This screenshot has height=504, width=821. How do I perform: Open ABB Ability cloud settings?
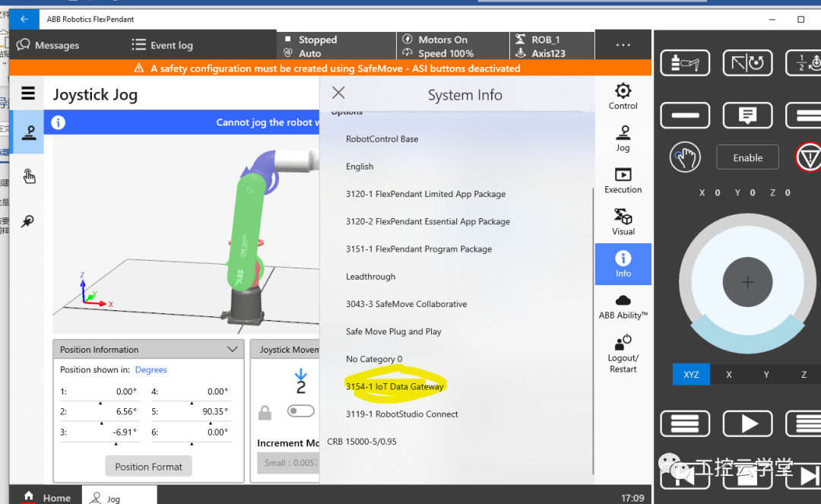pos(623,306)
